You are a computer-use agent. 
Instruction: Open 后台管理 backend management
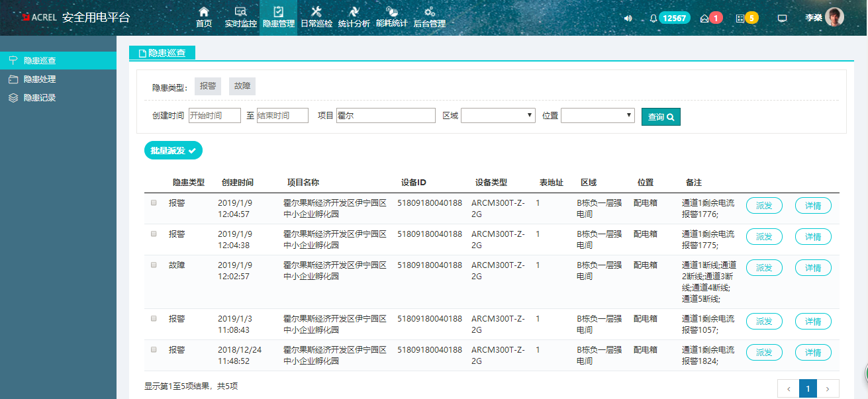(x=430, y=17)
